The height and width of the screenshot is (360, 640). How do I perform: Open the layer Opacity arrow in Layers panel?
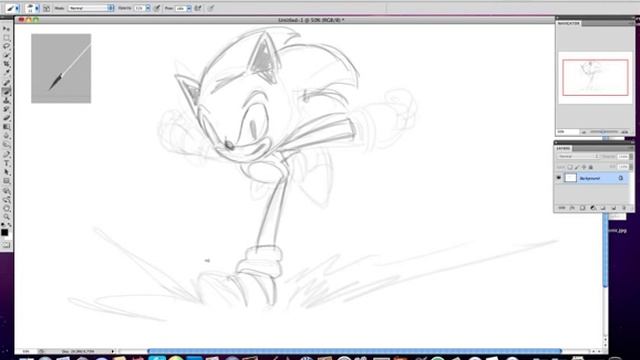[631, 156]
